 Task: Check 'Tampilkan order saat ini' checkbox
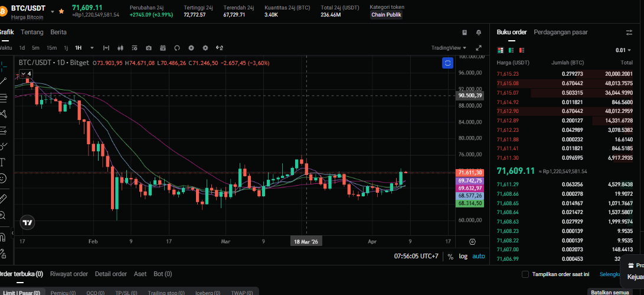tap(525, 274)
